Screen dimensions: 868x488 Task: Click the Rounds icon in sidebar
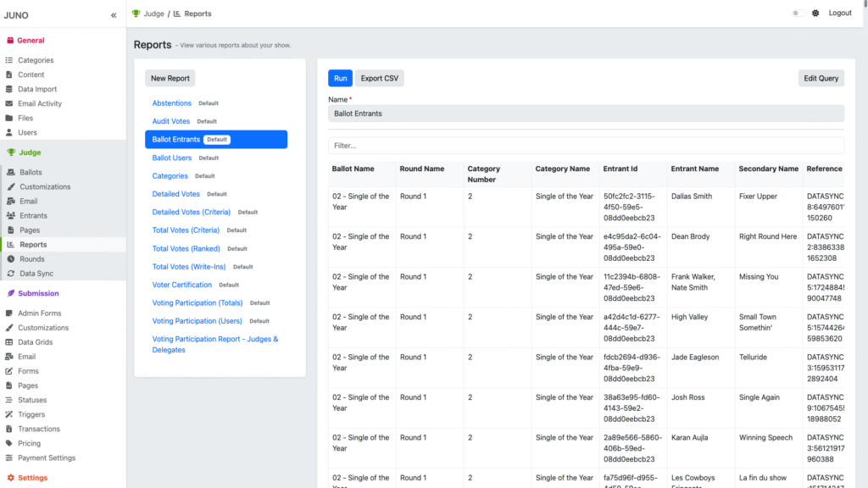pyautogui.click(x=10, y=259)
